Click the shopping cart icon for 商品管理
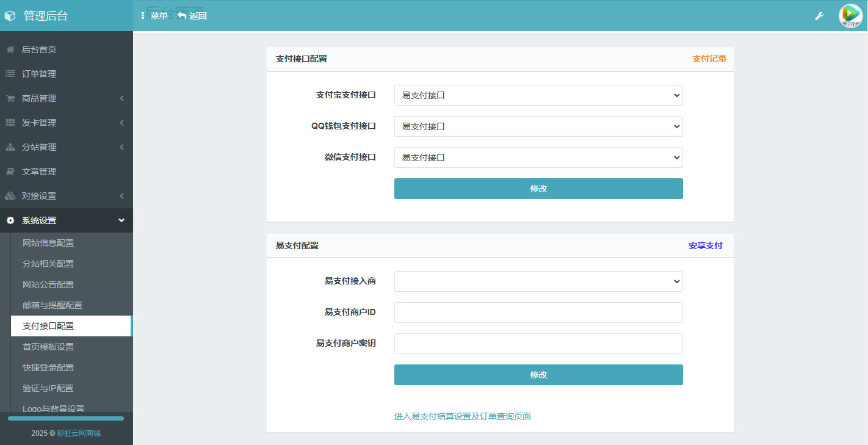 tap(10, 98)
